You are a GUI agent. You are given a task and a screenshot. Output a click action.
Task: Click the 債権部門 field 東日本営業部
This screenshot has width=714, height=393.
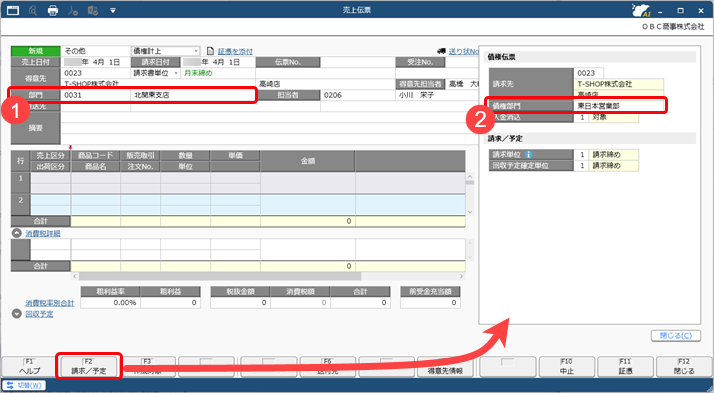619,106
